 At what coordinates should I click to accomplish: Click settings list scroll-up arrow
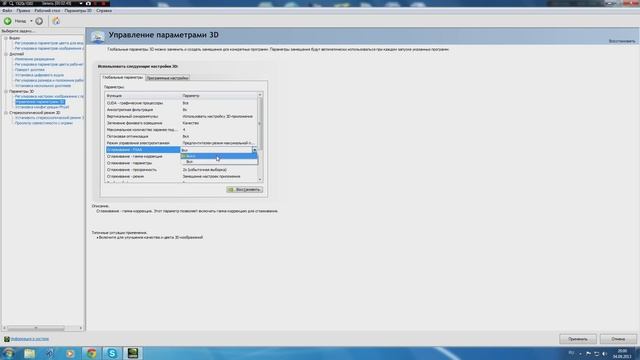260,95
